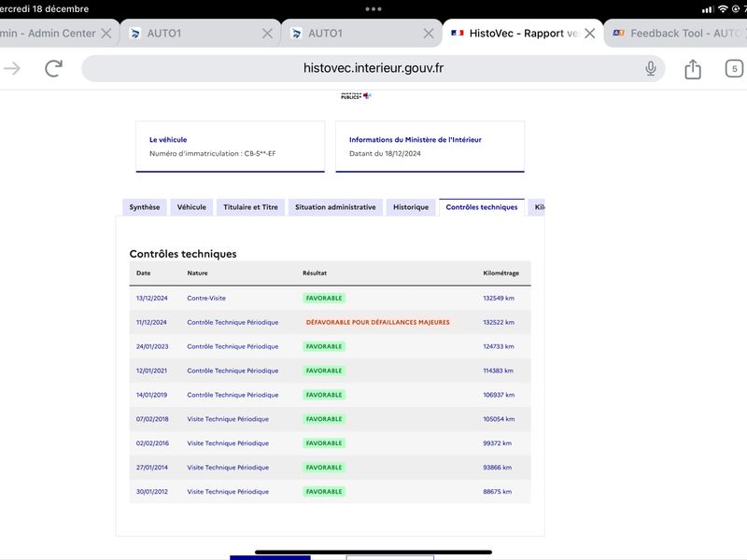Reload the page with the refresh icon
This screenshot has height=560, width=747.
54,68
